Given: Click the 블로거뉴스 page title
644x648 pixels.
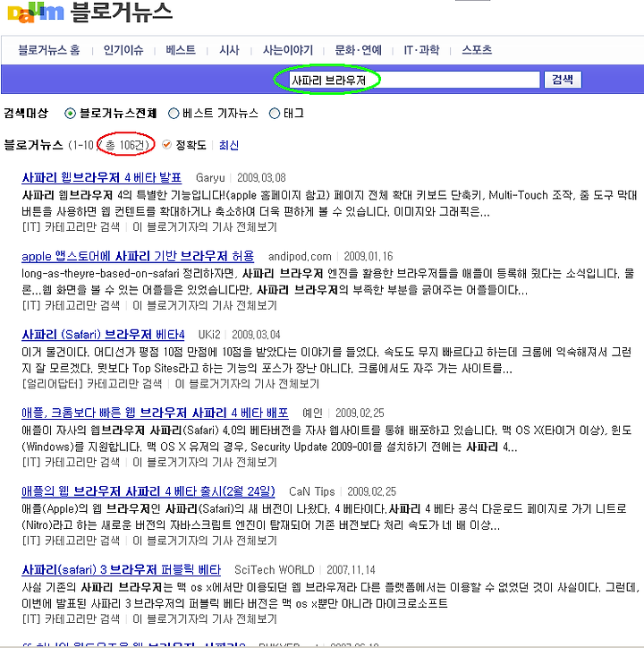Looking at the screenshot, I should point(121,13).
